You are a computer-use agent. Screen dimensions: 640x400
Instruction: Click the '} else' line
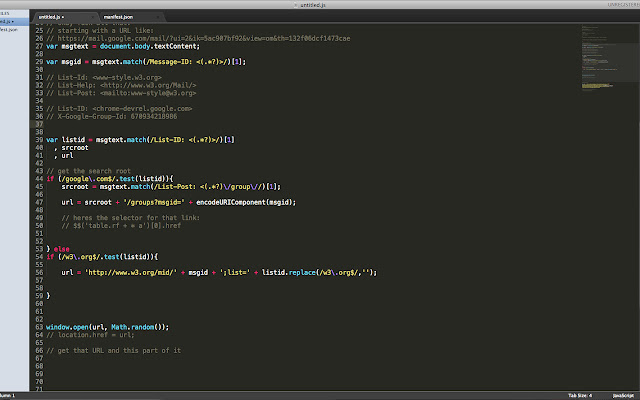[58, 249]
